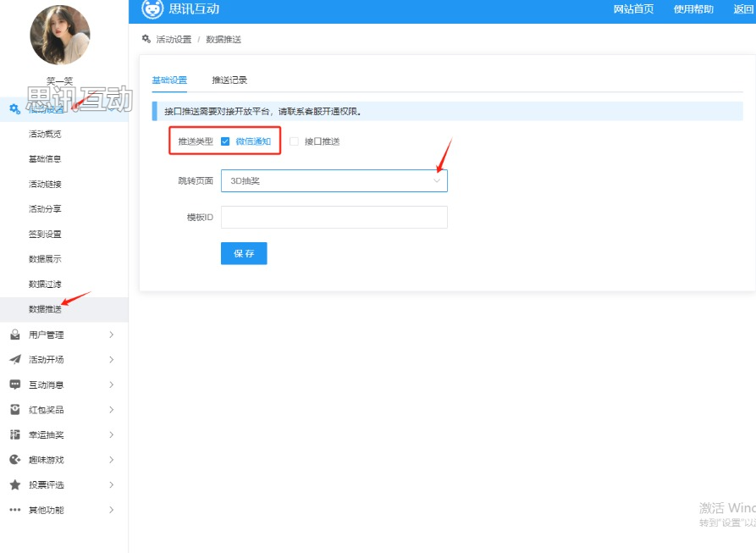Click the 用户管理 user icon
Image resolution: width=756 pixels, height=553 pixels.
14,335
